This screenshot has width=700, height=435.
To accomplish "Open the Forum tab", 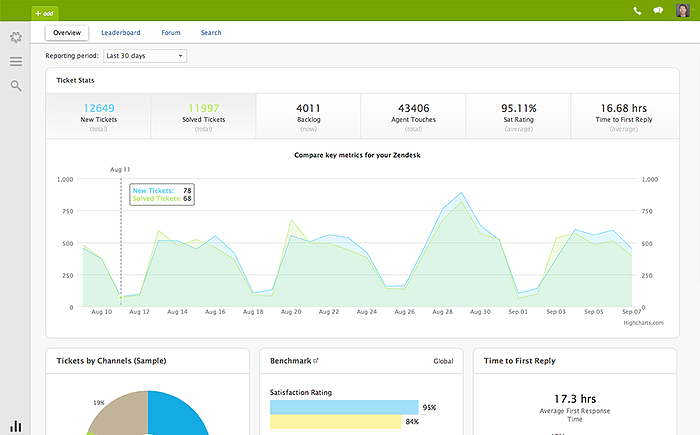I will (171, 33).
